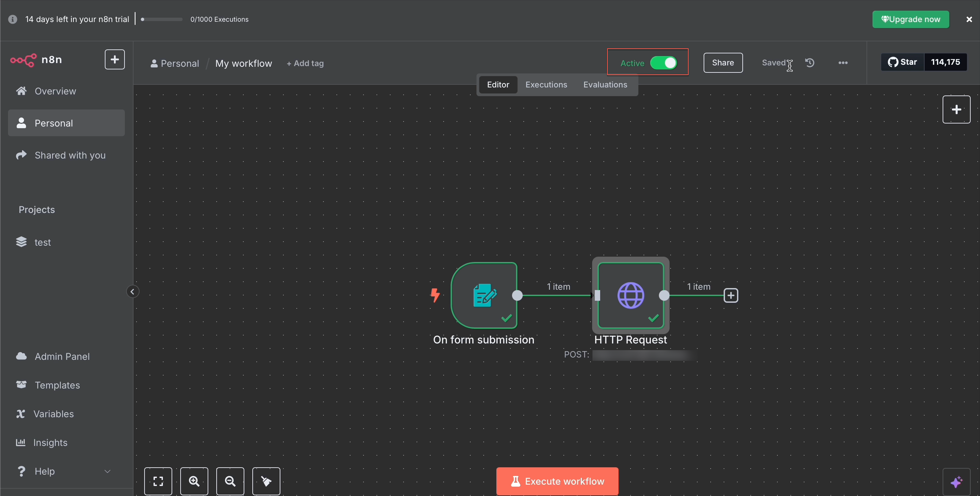The width and height of the screenshot is (980, 496).
Task: Click Execute workflow
Action: tap(557, 481)
